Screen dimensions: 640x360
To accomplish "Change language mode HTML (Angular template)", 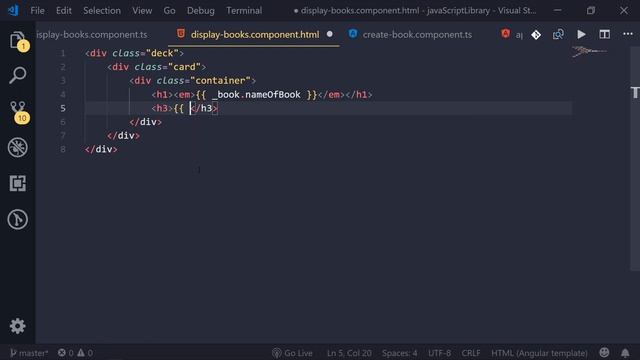I will [539, 353].
